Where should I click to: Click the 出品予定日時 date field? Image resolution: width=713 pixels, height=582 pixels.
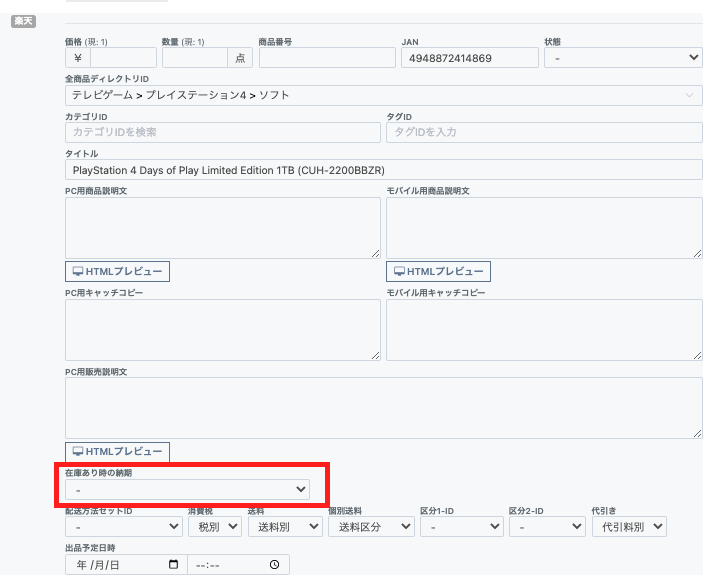click(x=126, y=565)
